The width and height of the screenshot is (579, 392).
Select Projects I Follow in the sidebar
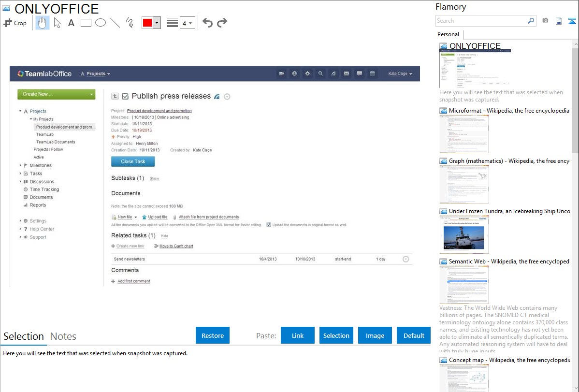pos(48,149)
